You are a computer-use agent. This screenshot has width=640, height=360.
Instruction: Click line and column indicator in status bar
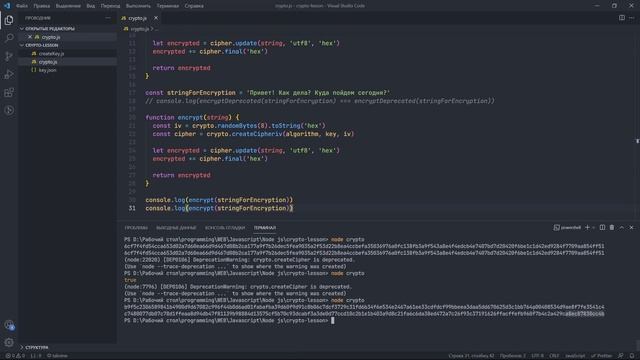[471, 356]
